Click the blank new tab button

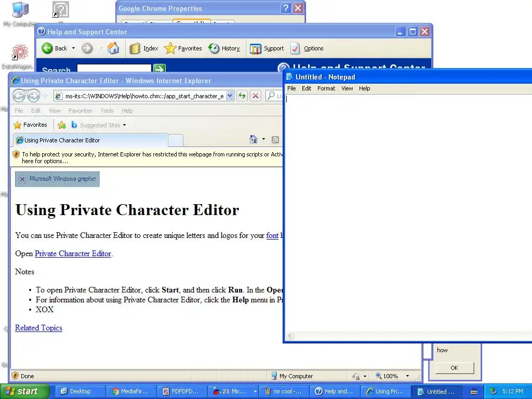coord(176,140)
